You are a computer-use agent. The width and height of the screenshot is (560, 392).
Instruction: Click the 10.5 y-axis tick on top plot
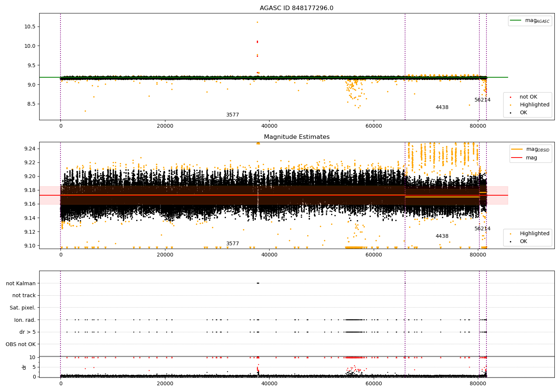[x=30, y=27]
